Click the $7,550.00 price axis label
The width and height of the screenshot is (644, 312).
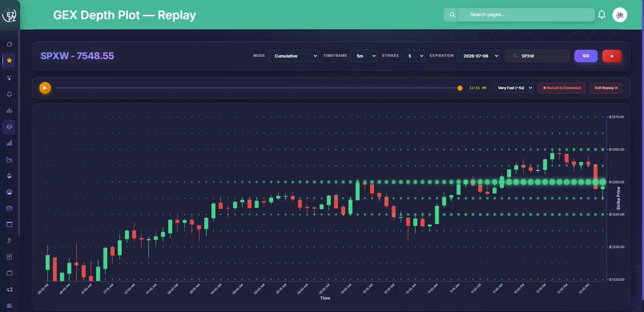coord(617,182)
